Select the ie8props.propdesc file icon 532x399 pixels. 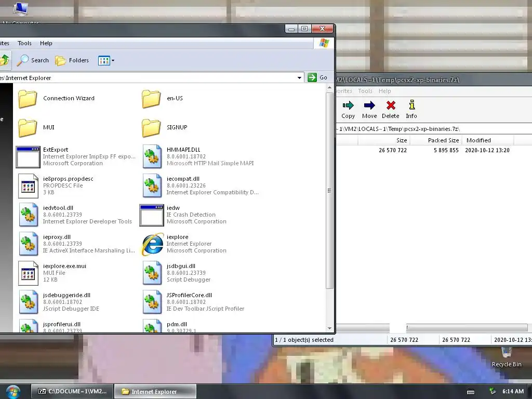click(28, 186)
